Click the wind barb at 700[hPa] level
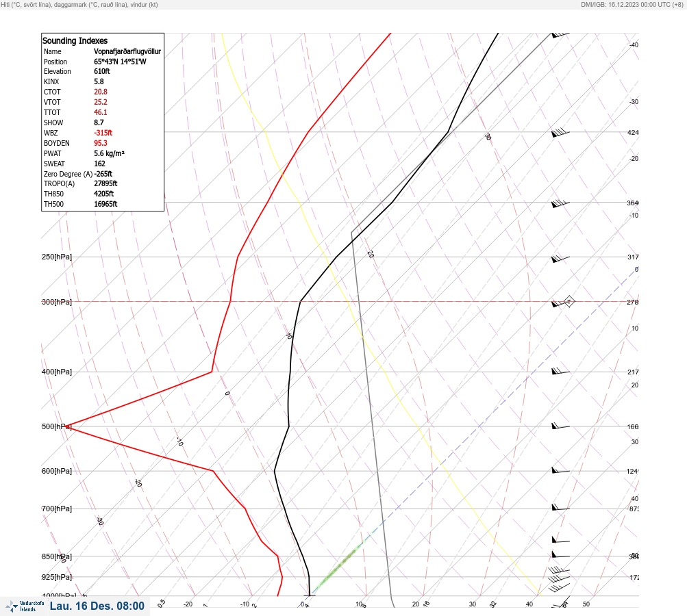The image size is (687, 616). [x=560, y=507]
